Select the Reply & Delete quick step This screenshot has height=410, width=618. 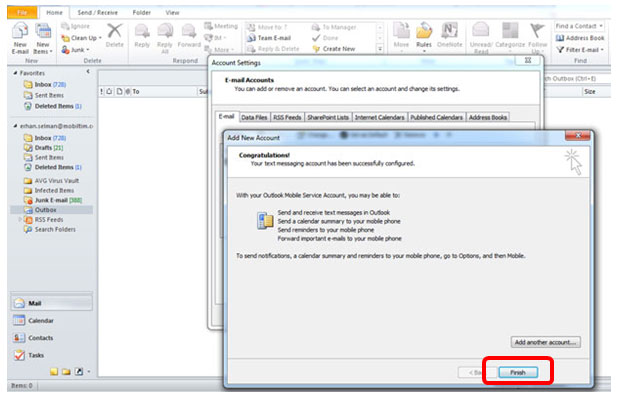(273, 49)
